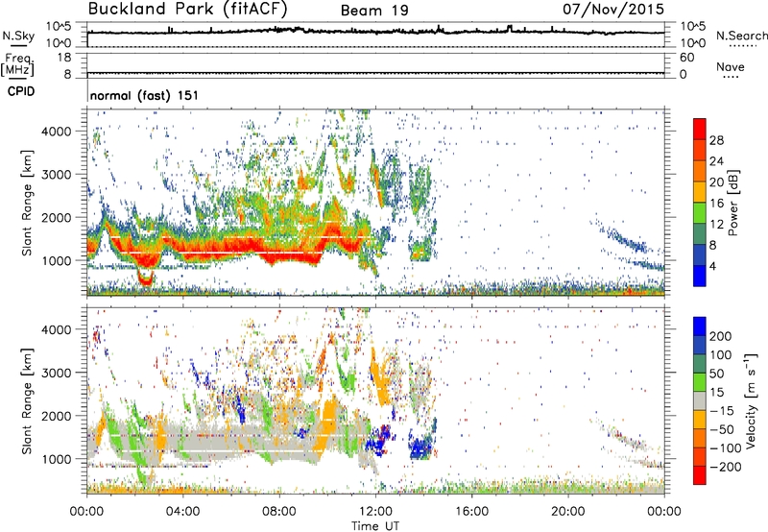Click the 'Time UT' axis label

click(375, 526)
